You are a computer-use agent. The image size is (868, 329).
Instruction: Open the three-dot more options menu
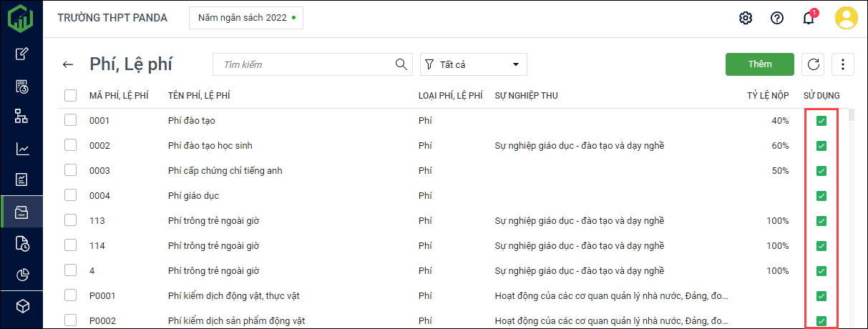pos(843,64)
